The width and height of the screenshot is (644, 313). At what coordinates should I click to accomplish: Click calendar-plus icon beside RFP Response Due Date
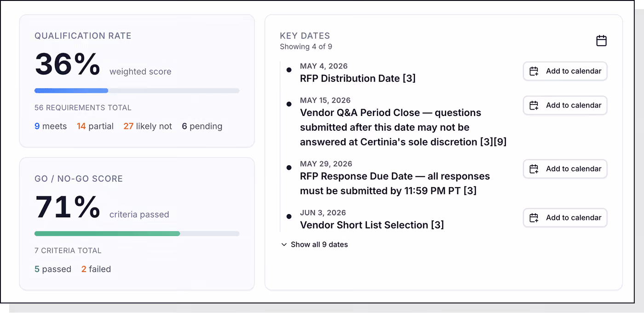point(534,169)
